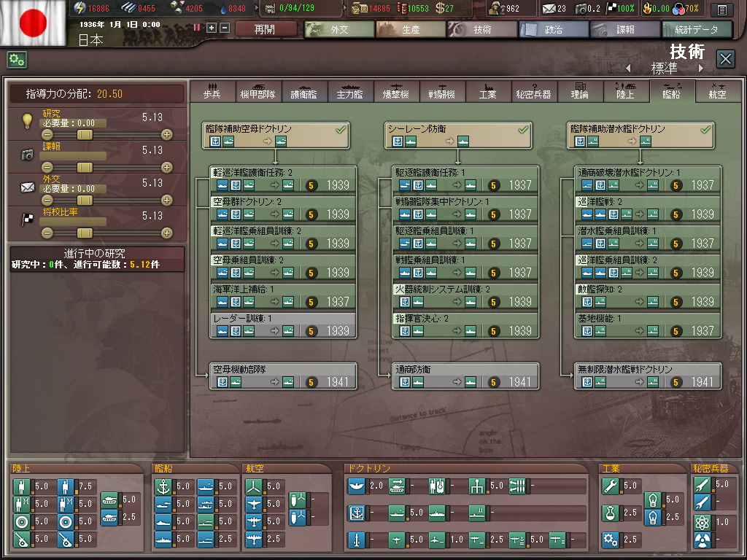Click the 研究 slider handle
Image resolution: width=747 pixels, height=560 pixels.
coord(85,135)
